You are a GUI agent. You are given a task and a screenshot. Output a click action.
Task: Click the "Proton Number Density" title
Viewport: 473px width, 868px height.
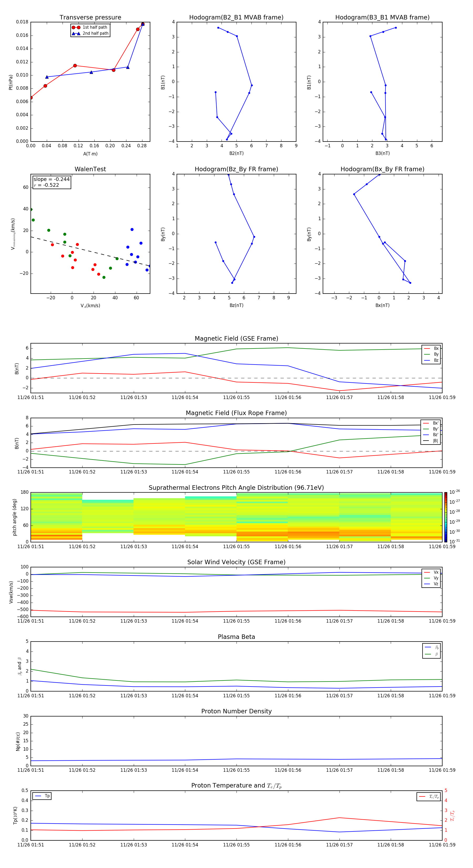point(236,711)
